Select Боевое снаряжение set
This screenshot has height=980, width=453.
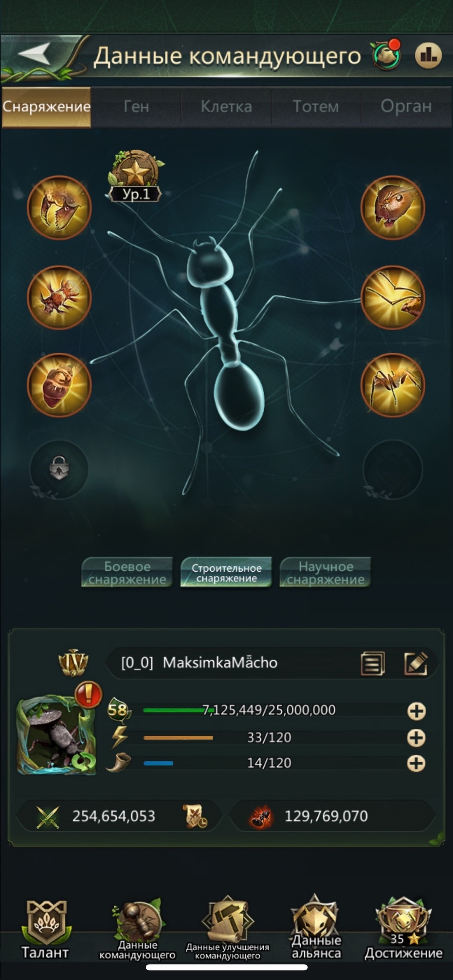click(x=127, y=573)
